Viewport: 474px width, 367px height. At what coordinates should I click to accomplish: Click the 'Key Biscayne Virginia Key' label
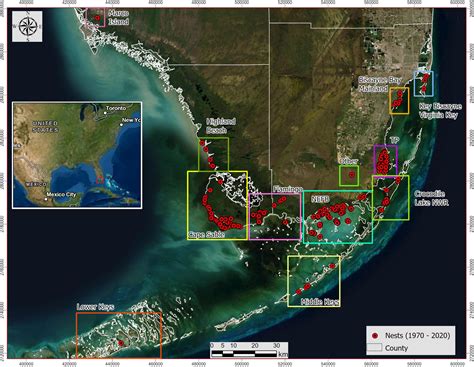click(x=440, y=111)
